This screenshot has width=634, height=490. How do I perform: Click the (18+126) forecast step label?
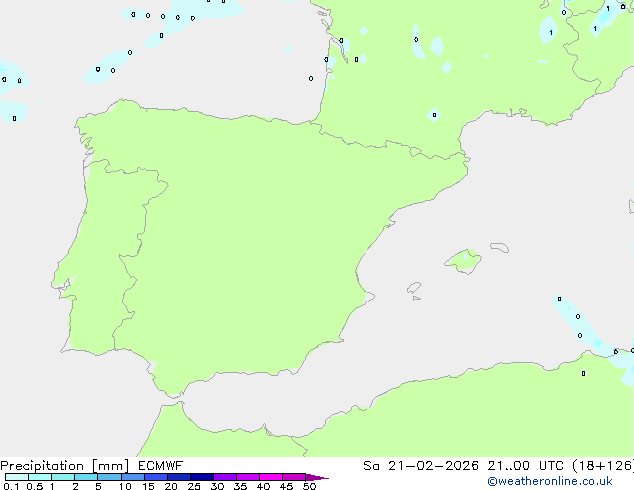(603, 466)
